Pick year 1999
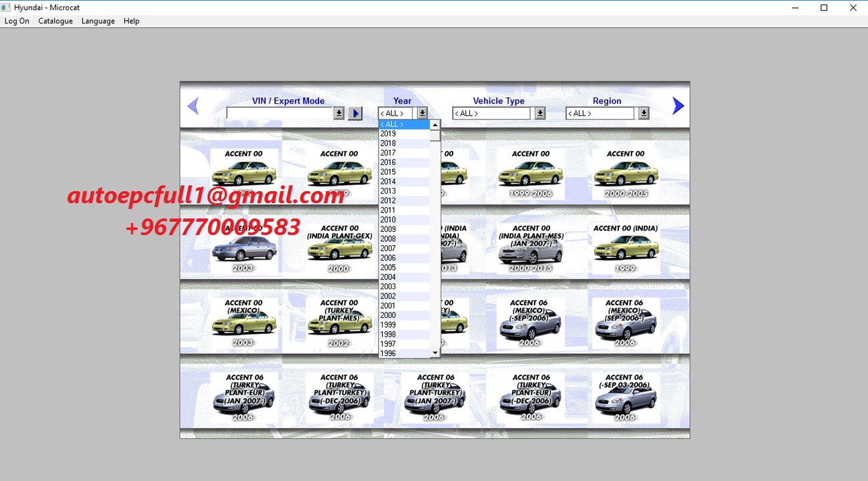This screenshot has width=868, height=481. pos(404,325)
